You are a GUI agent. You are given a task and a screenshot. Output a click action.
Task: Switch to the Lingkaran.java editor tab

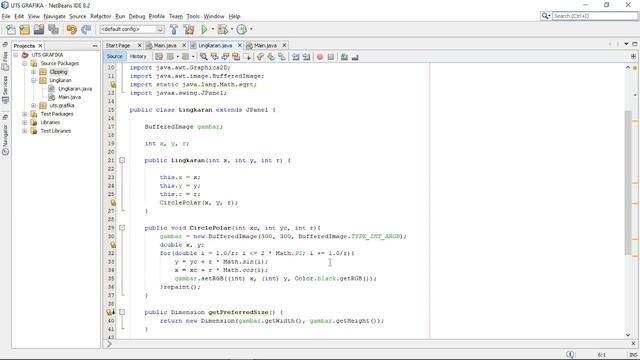215,45
